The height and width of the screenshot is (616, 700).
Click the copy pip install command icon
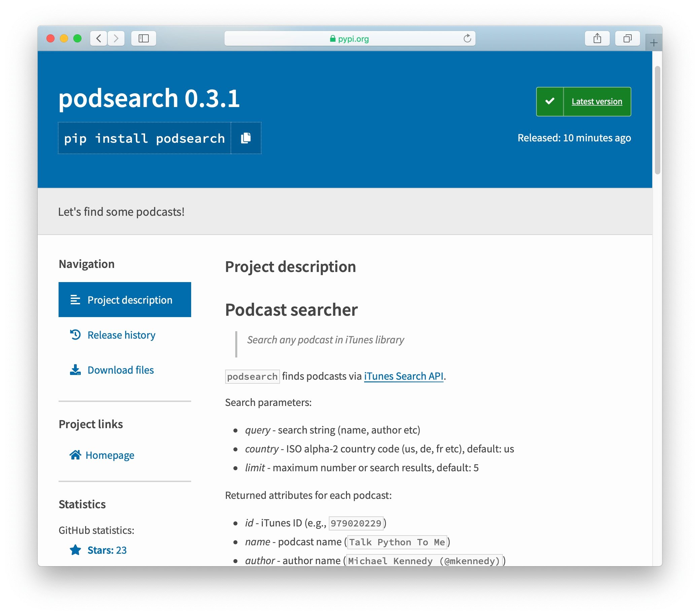click(x=246, y=138)
